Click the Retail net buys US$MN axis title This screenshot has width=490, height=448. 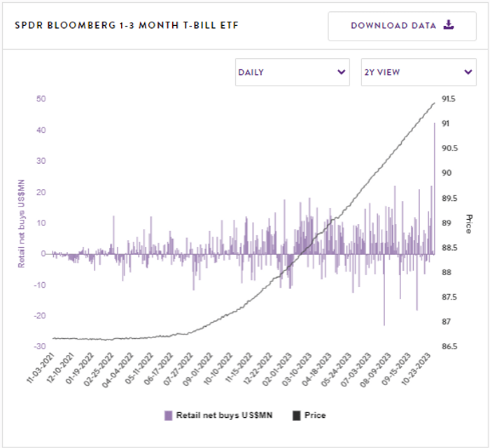[x=22, y=223]
